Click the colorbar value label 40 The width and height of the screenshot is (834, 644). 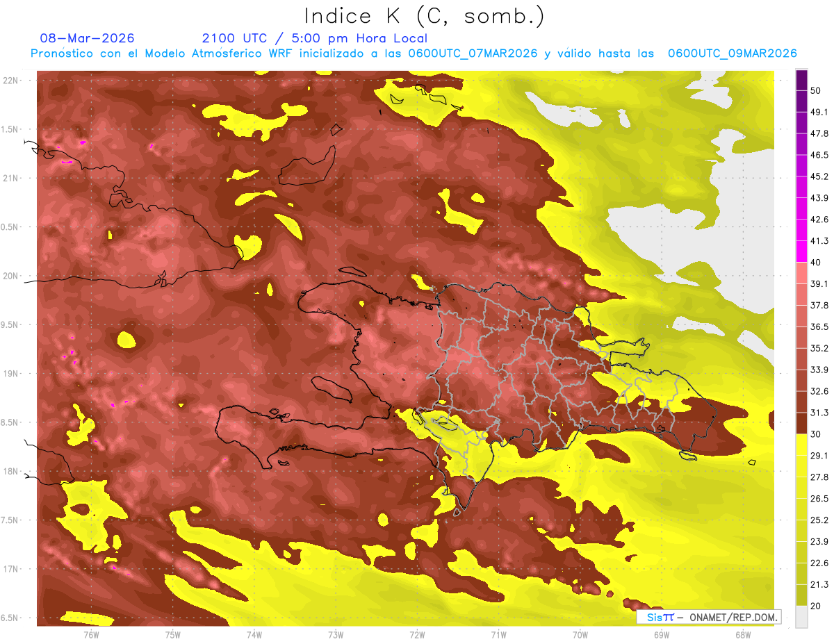(x=816, y=262)
